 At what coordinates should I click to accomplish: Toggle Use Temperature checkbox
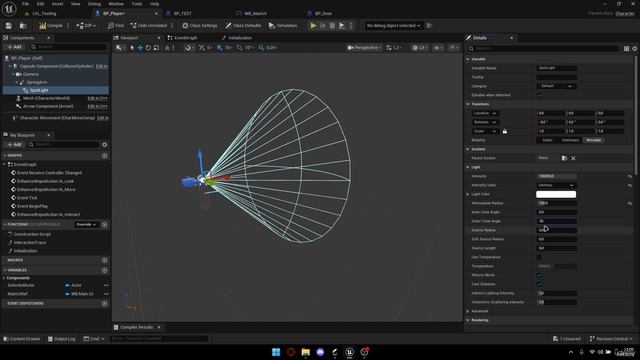[539, 257]
